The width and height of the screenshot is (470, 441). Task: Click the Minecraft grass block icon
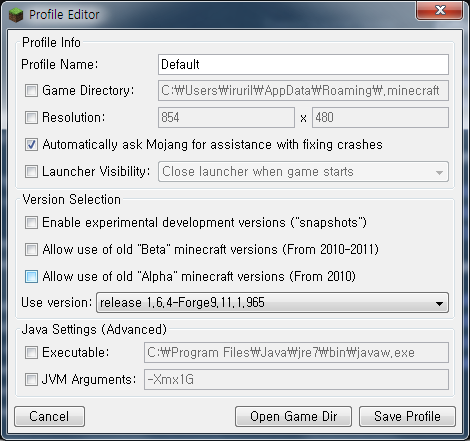16,15
